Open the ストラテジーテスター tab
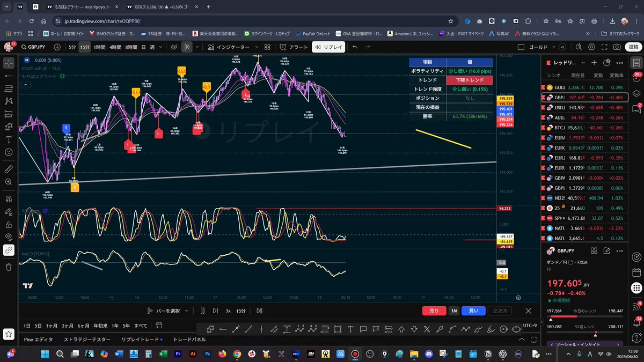Viewport: 644px width, 362px height. [x=87, y=339]
